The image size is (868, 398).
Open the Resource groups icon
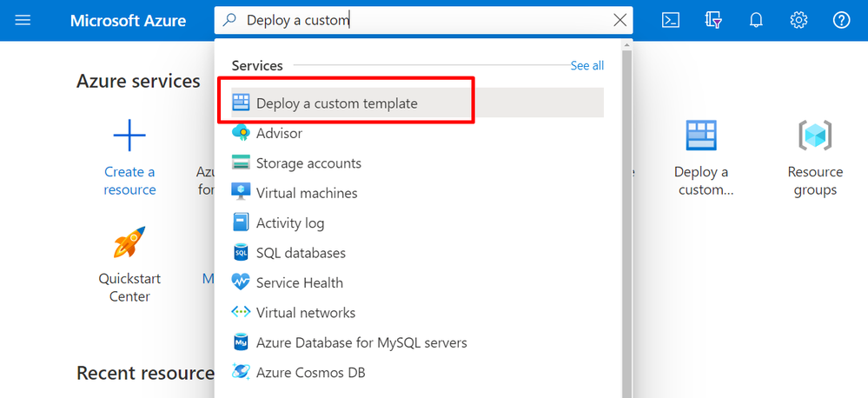coord(815,136)
